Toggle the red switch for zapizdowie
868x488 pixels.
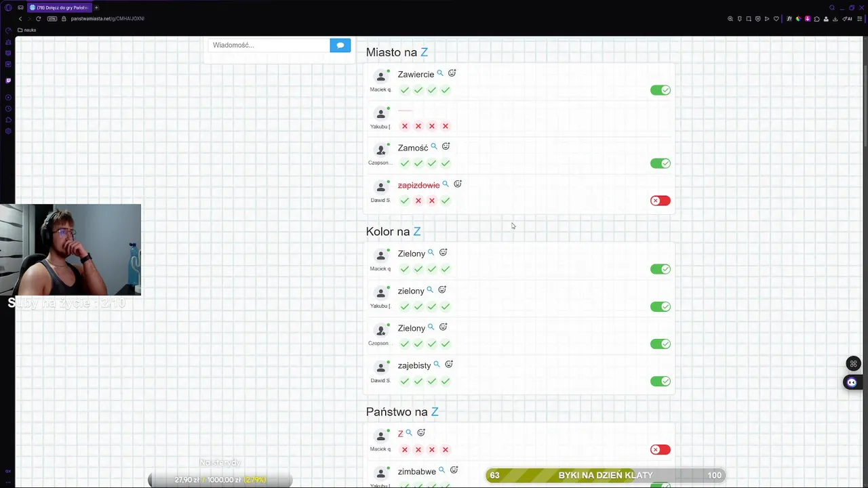click(x=660, y=201)
